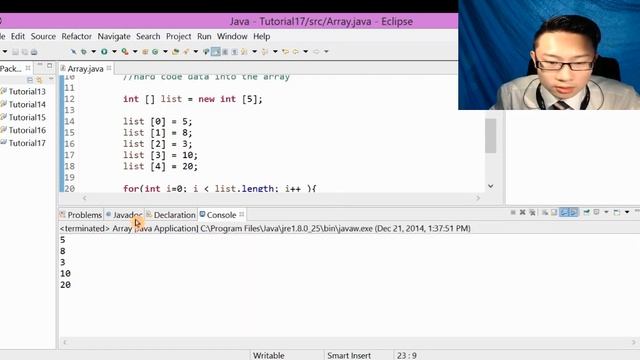Open the Debug dropdown arrow

click(93, 52)
